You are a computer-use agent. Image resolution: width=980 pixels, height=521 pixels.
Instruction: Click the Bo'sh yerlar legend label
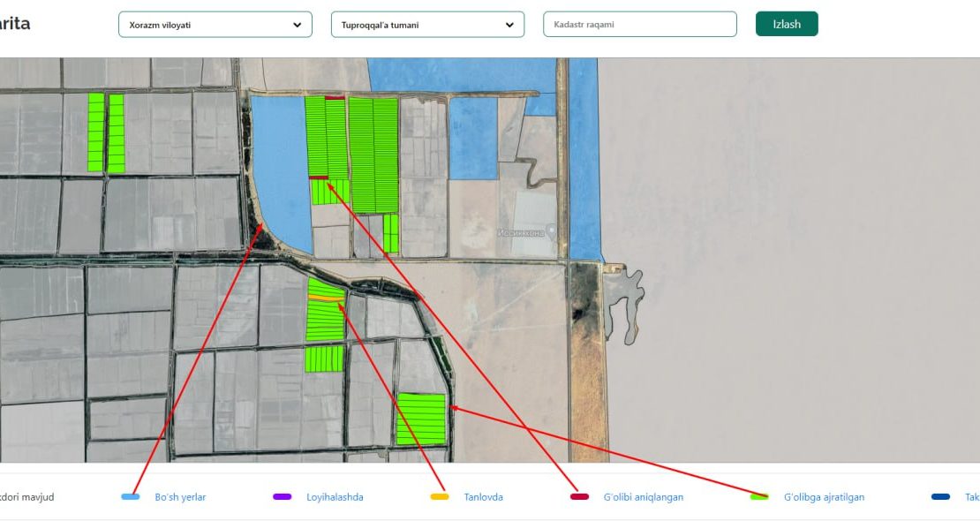(180, 497)
